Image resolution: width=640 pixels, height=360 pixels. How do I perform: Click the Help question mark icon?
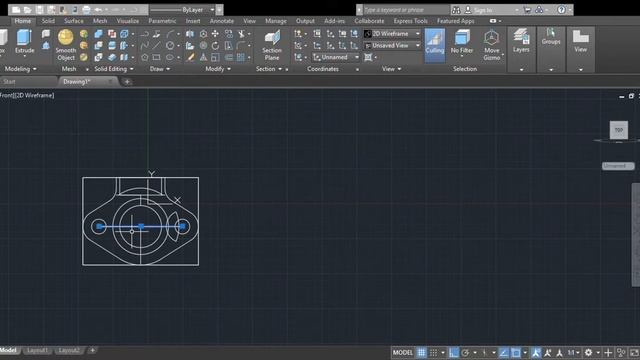point(562,9)
